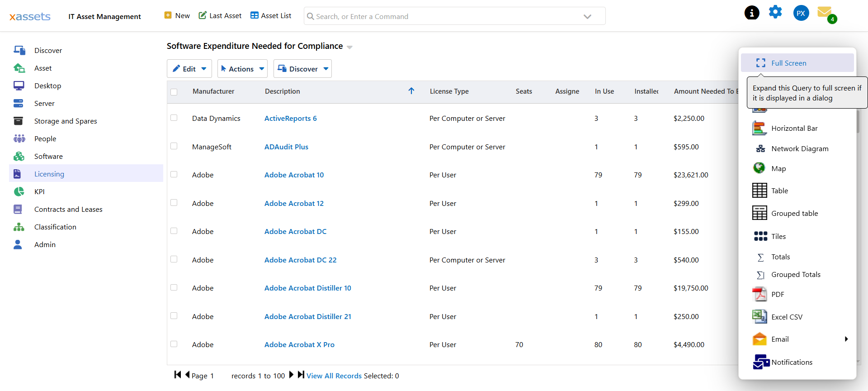The width and height of the screenshot is (868, 391).
Task: Select Full Screen from the menu
Action: [797, 63]
